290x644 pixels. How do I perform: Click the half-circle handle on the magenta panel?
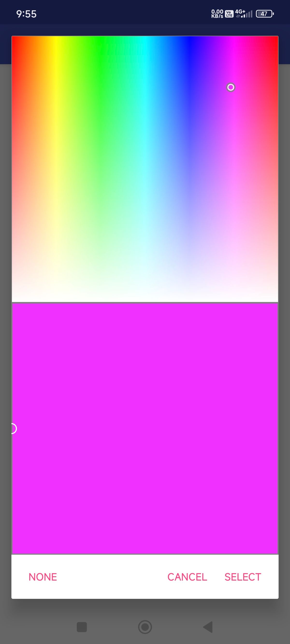pyautogui.click(x=14, y=429)
